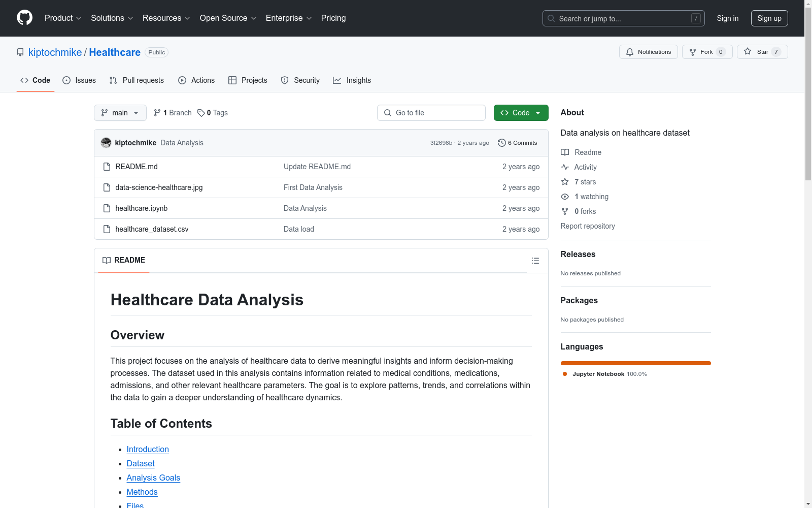Click the 3f2698b commit hash

(x=441, y=143)
